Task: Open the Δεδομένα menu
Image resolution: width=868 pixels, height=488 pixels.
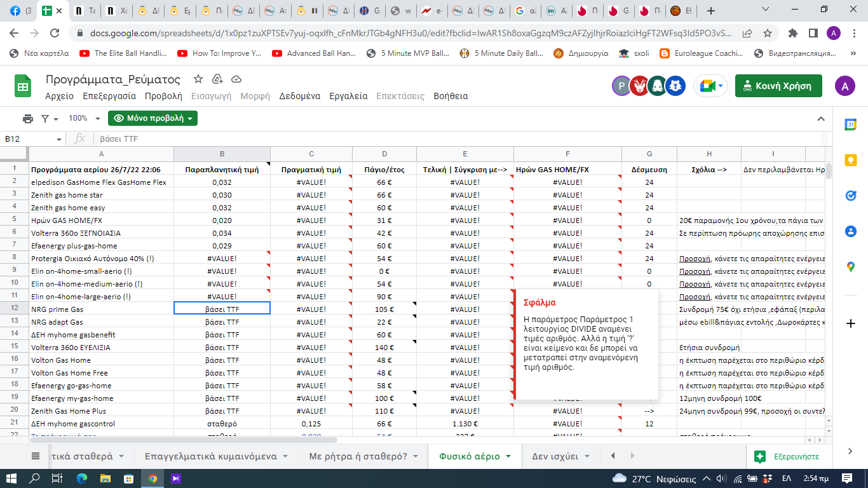Action: pyautogui.click(x=300, y=96)
